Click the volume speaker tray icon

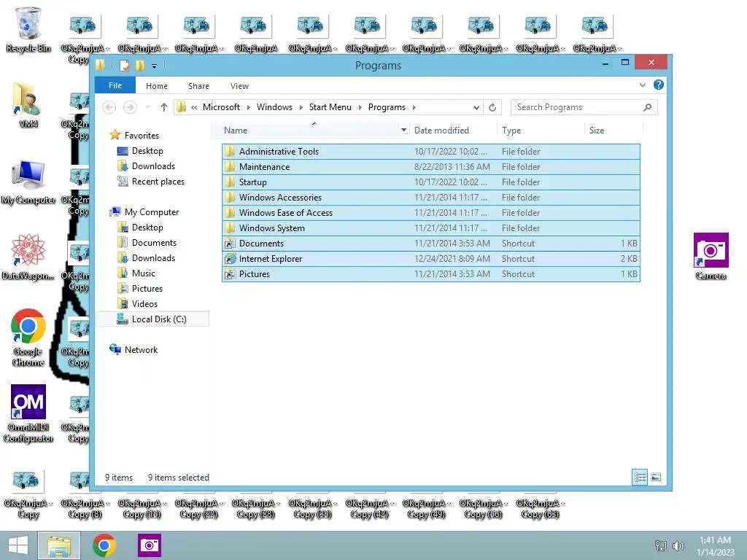point(678,545)
